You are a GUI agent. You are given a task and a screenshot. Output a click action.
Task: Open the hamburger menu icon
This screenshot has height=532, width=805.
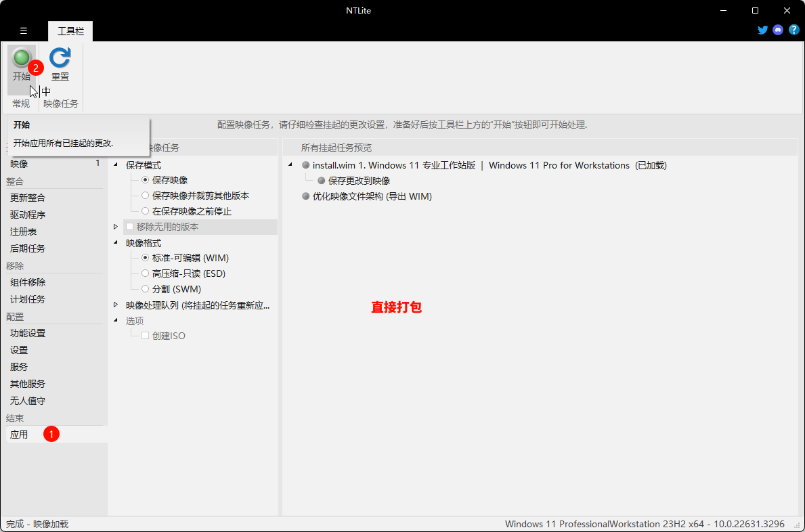coord(24,30)
